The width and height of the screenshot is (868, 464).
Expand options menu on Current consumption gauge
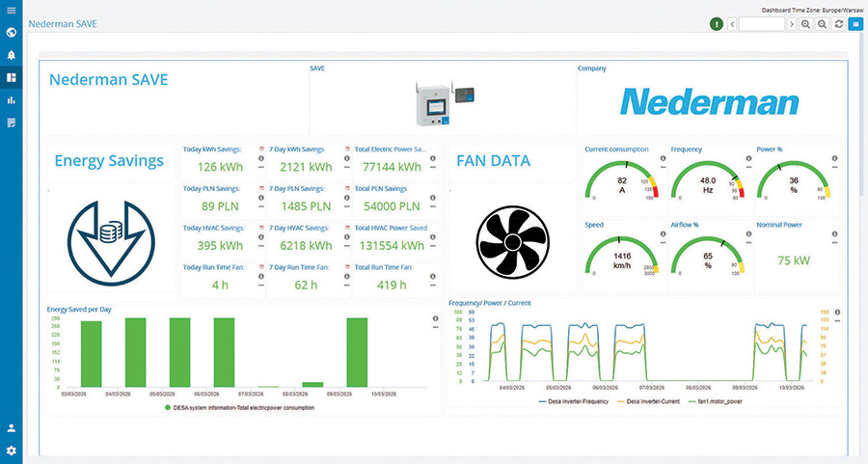pos(663,167)
